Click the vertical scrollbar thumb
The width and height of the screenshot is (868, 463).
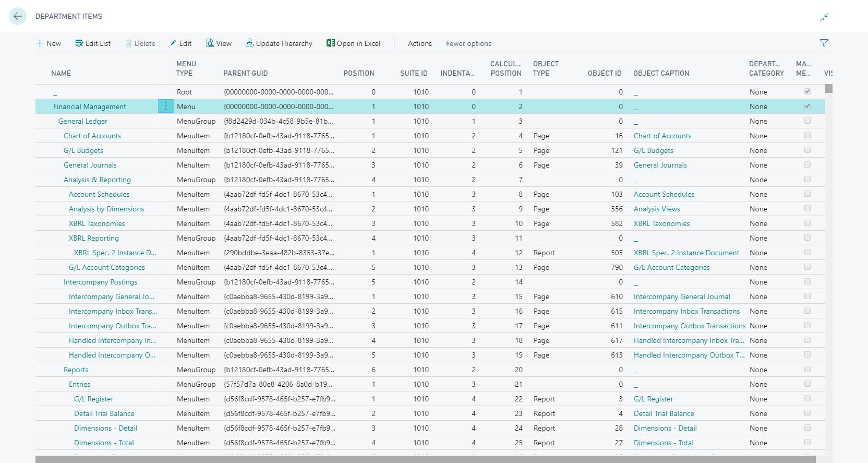pyautogui.click(x=829, y=89)
